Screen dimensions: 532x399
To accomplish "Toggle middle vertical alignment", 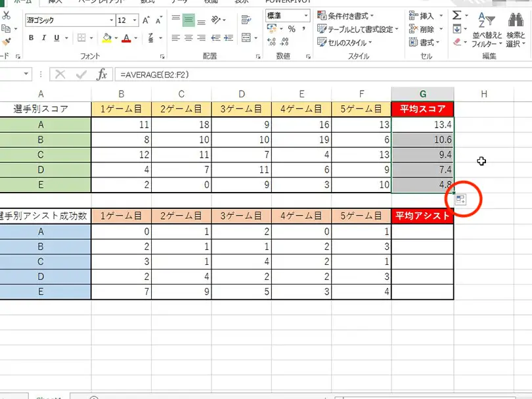I will pos(188,20).
